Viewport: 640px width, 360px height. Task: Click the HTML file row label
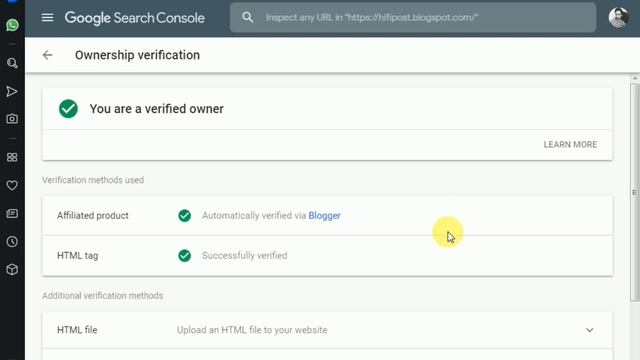77,330
